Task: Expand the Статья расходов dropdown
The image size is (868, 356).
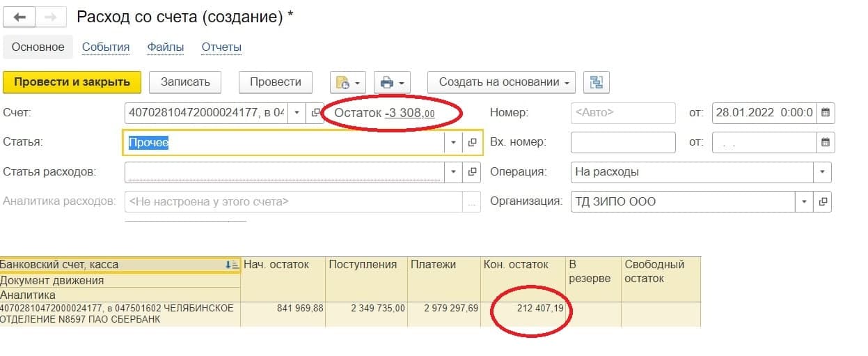Action: pyautogui.click(x=453, y=171)
